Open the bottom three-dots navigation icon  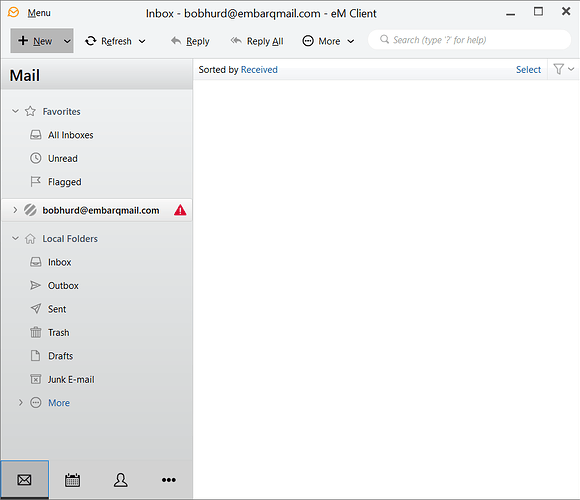point(169,480)
